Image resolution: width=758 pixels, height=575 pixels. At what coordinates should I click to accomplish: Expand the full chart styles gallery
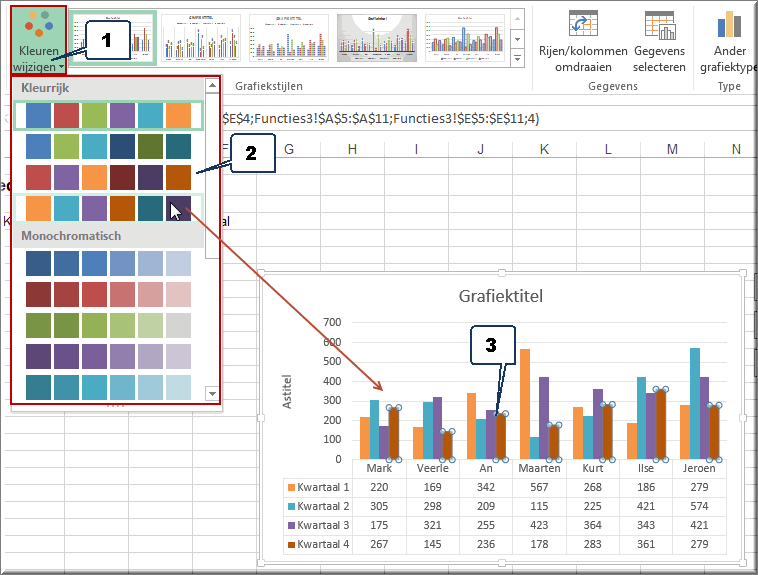[517, 60]
